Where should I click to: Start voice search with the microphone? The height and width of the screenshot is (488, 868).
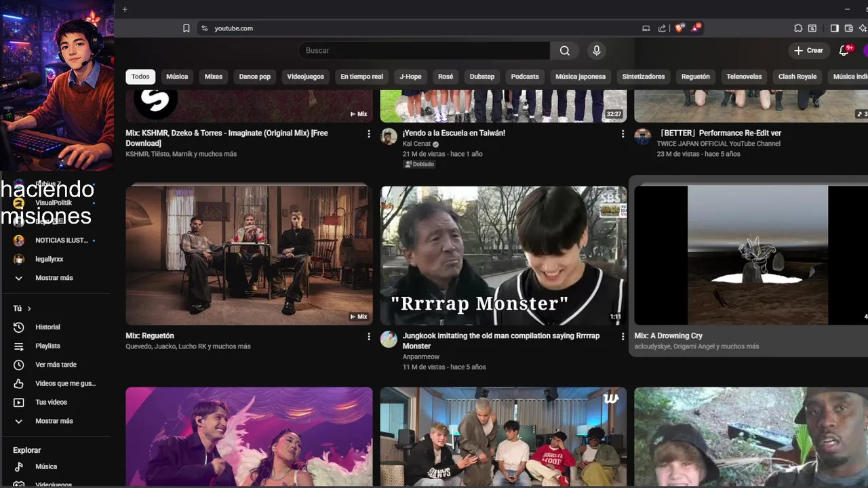coord(597,50)
